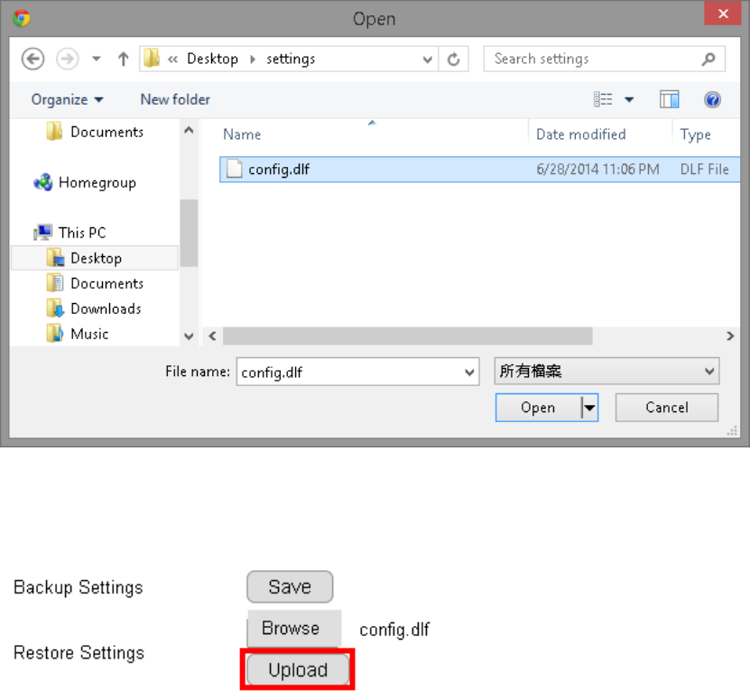Click the This PC computer icon
The height and width of the screenshot is (700, 750).
43,233
